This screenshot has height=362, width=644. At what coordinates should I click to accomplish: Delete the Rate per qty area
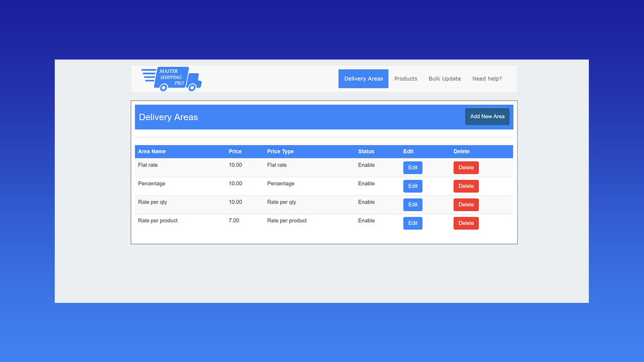click(466, 205)
